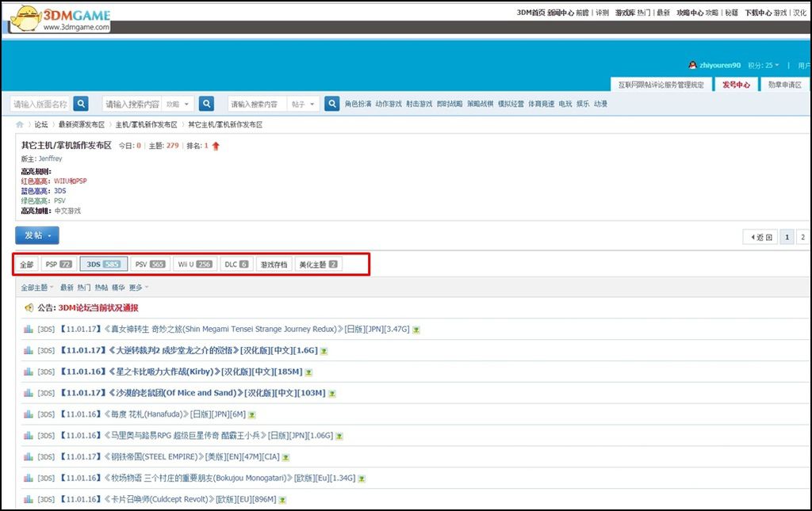Click the 攻略 search content input field
Viewport: 812px width, 511px height.
point(132,104)
